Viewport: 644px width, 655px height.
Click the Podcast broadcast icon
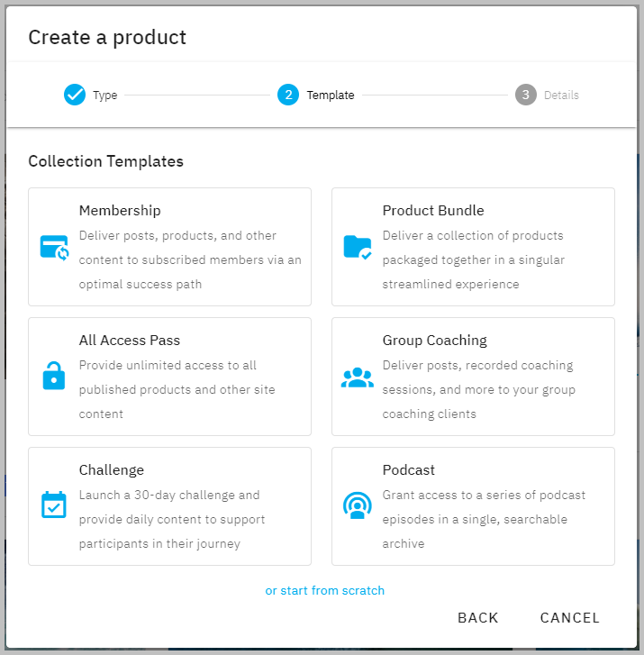tap(358, 505)
